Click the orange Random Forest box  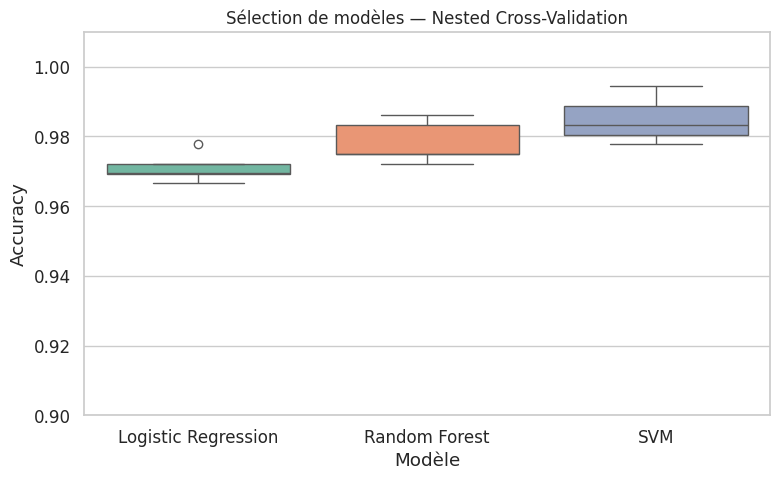click(x=427, y=140)
